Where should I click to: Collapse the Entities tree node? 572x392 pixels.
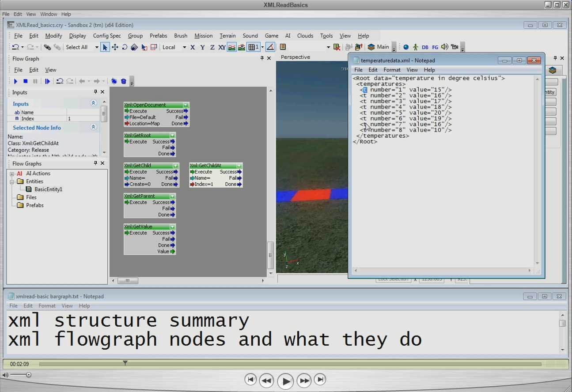point(12,181)
